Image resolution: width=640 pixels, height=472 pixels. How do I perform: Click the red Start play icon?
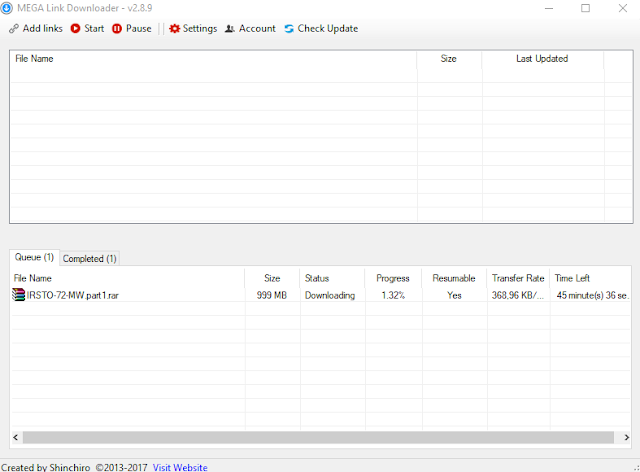click(x=75, y=29)
